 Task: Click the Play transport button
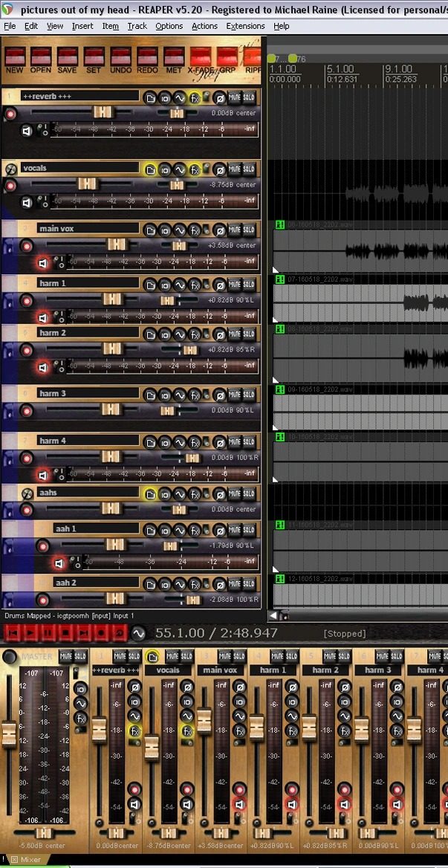pyautogui.click(x=30, y=632)
